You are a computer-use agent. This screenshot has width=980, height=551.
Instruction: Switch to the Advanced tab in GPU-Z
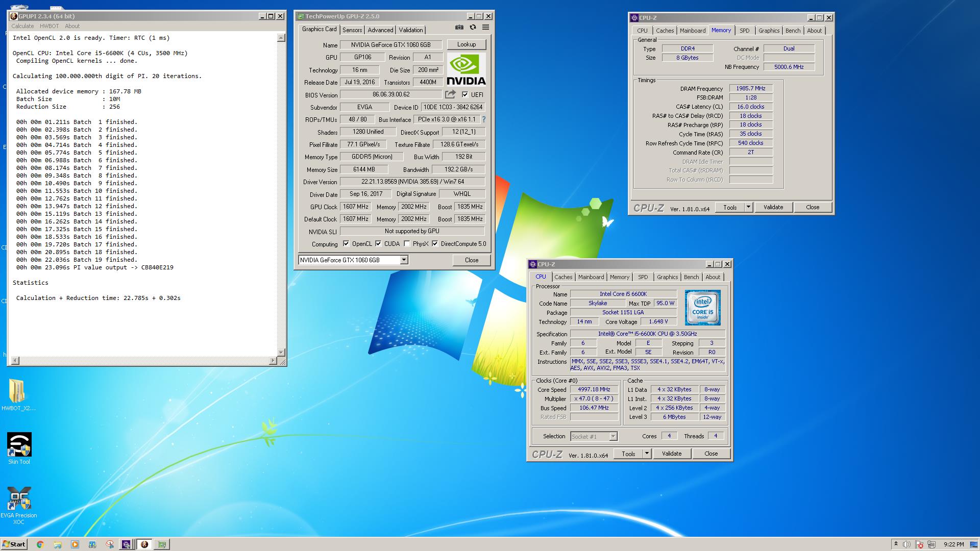coord(380,30)
